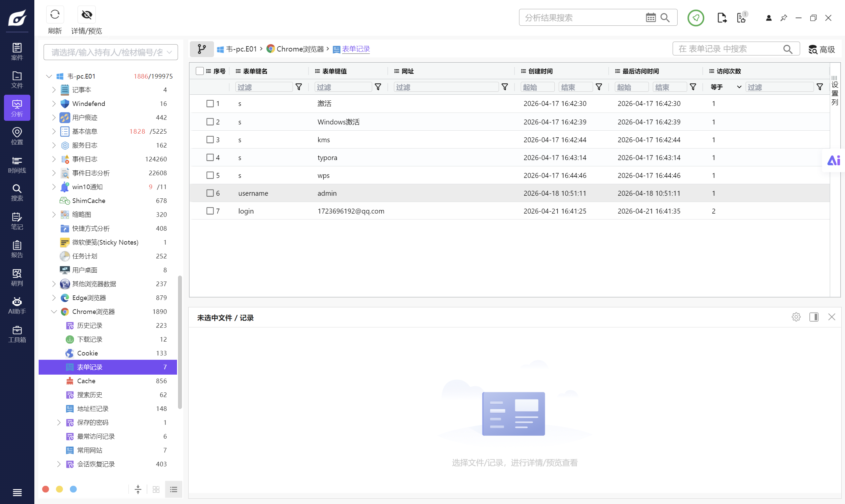Open the 等于 comparison dropdown
Viewport: 845px width, 504px height.
point(726,87)
